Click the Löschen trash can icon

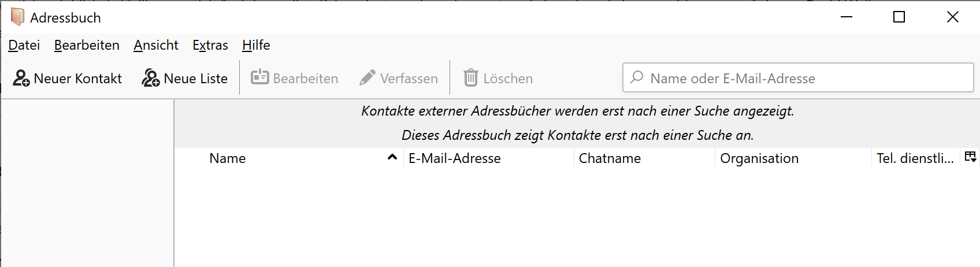(471, 77)
